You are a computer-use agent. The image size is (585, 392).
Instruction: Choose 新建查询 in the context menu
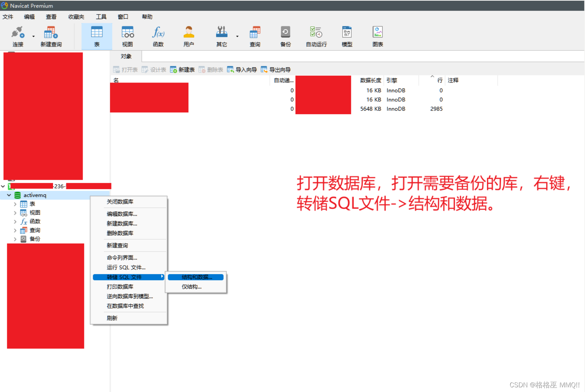(x=129, y=246)
